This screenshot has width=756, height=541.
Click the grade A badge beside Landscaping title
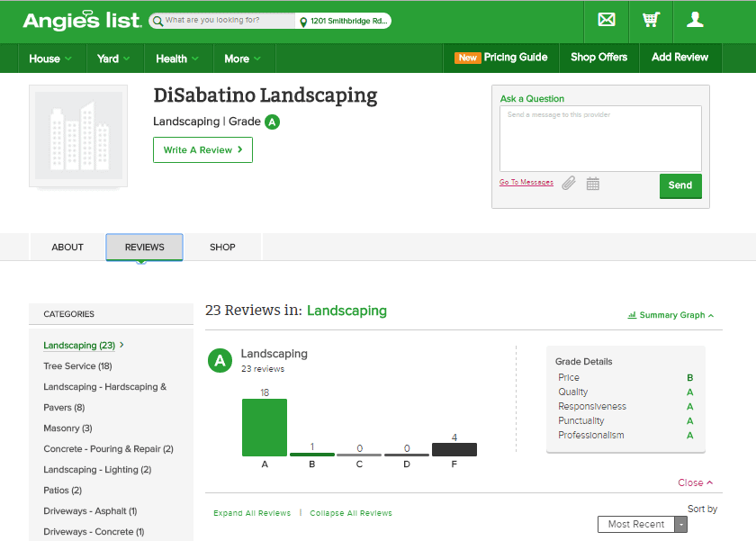[272, 122]
